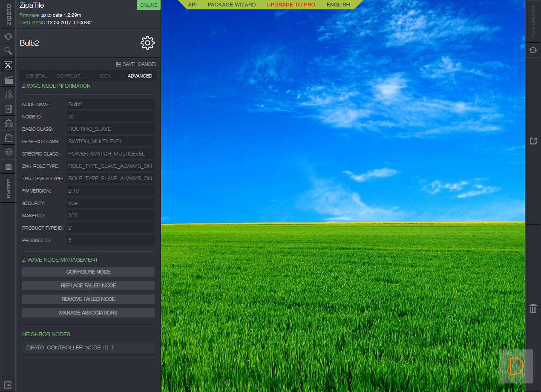Click the trash bin icon

[x=533, y=308]
